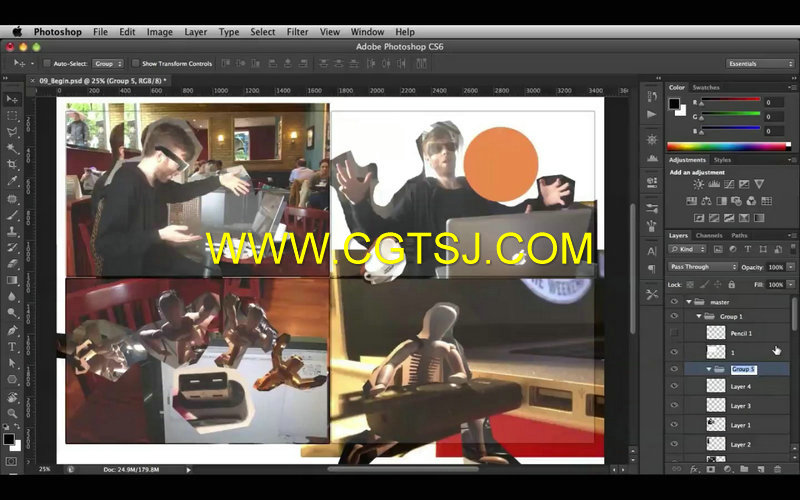This screenshot has height=500, width=800.
Task: Click the 25% zoom level field
Action: [x=45, y=469]
